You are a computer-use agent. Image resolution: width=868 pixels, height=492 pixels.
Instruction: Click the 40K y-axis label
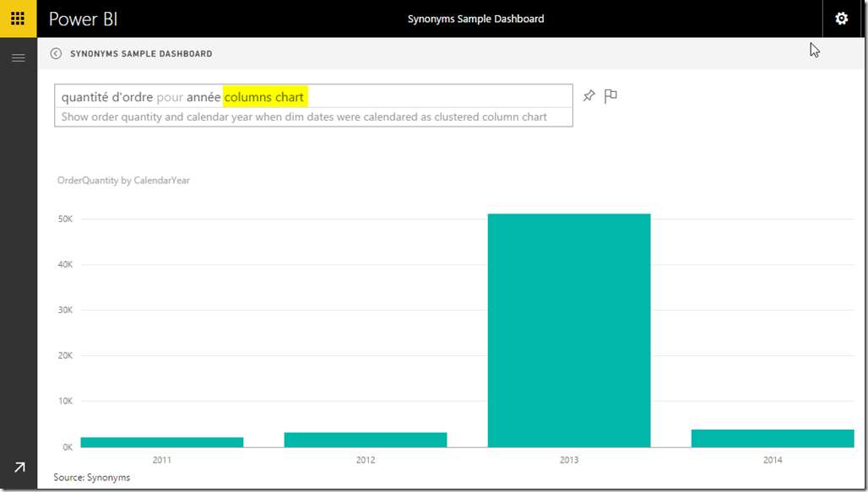pos(65,264)
